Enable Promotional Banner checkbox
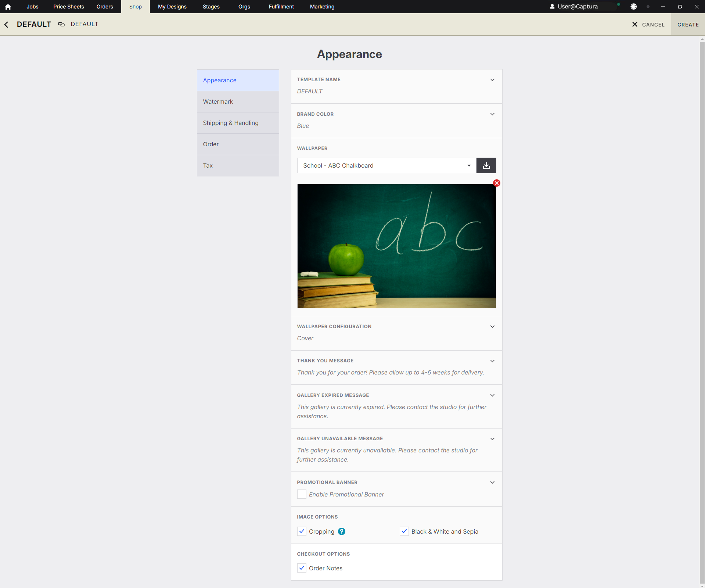 point(302,494)
